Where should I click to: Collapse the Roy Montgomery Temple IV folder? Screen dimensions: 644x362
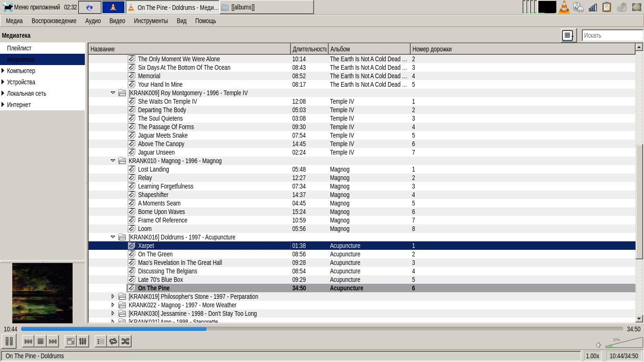pos(113,93)
